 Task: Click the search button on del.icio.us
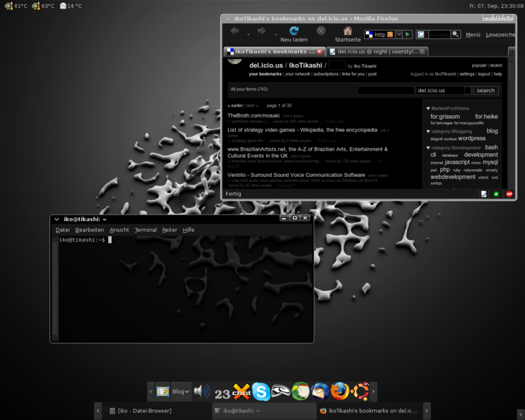tap(485, 90)
